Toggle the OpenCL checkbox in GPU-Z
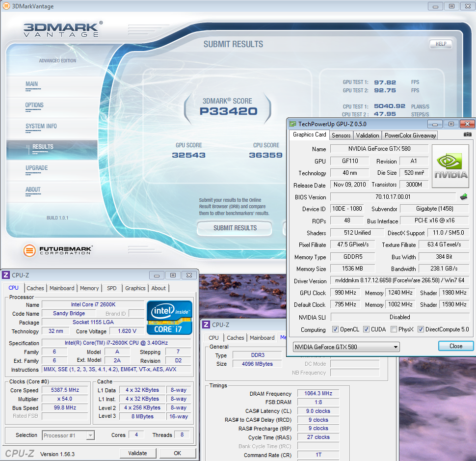This screenshot has height=461, width=476. pyautogui.click(x=335, y=329)
